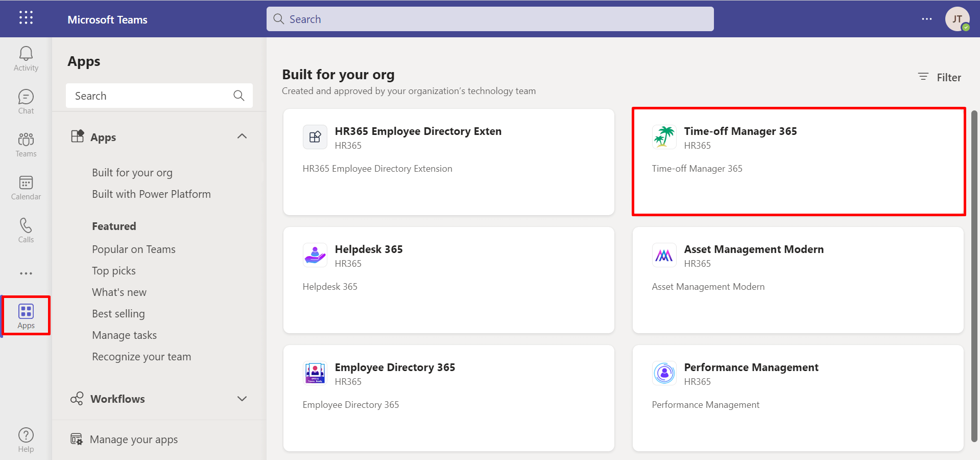Click the Featured heading in panel
980x460 pixels.
114,226
